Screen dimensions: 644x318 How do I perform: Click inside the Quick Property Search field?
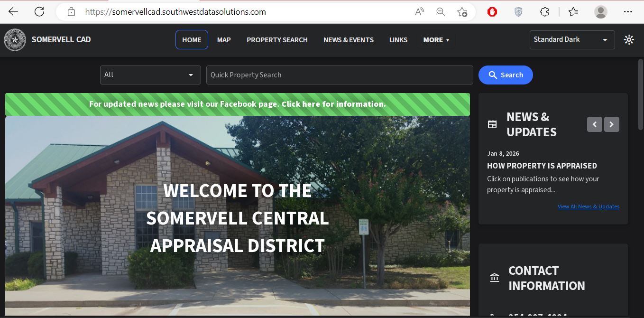pyautogui.click(x=340, y=75)
